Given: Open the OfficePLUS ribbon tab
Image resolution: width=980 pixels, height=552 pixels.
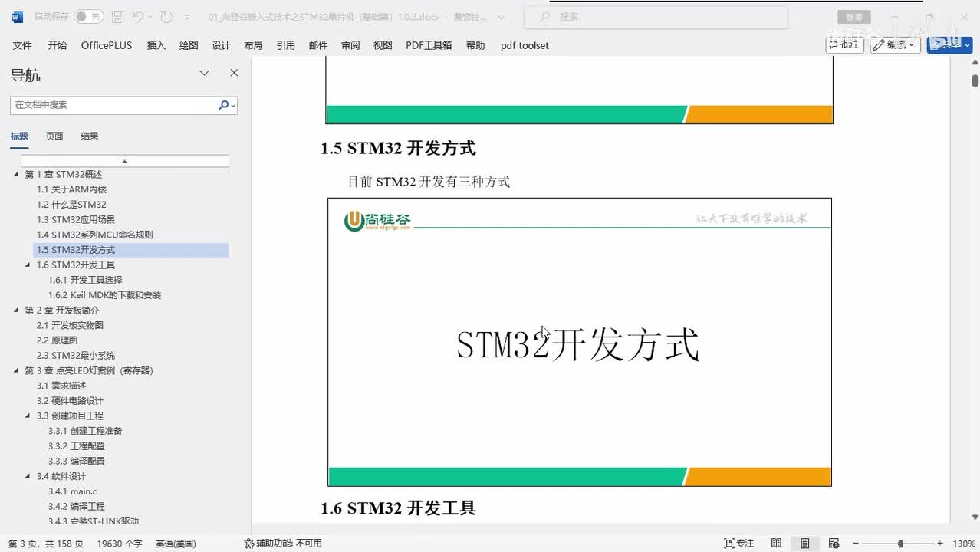Looking at the screenshot, I should [107, 45].
